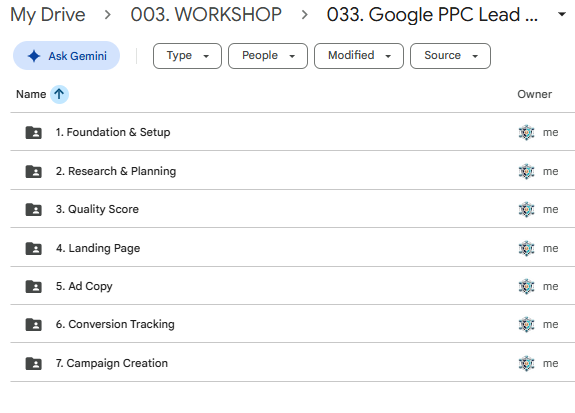This screenshot has height=413, width=575.
Task: Click the Ask Gemini sparkle icon
Action: [x=34, y=56]
